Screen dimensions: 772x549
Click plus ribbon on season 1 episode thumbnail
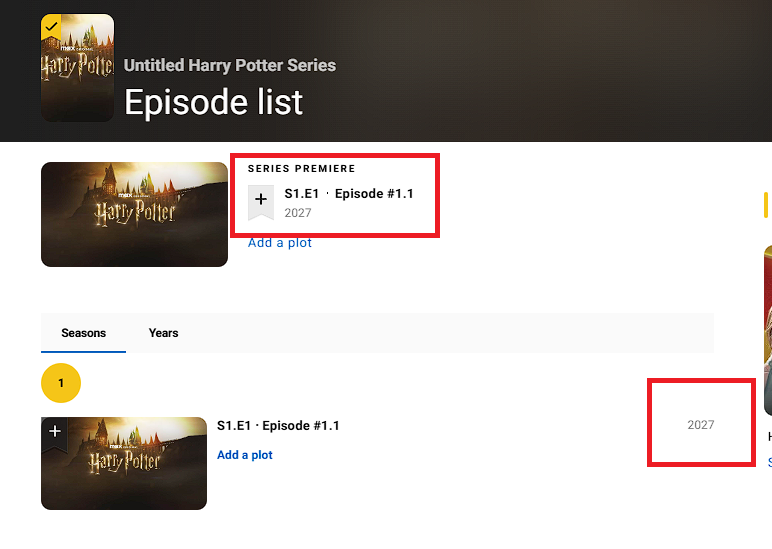55,433
